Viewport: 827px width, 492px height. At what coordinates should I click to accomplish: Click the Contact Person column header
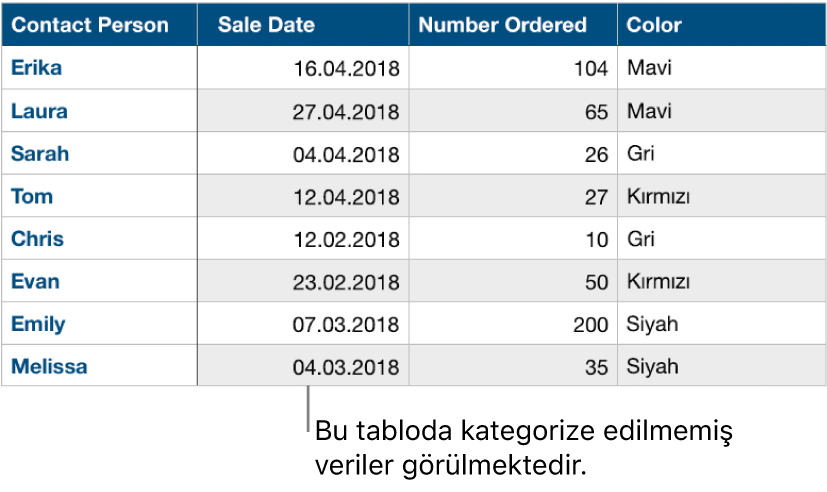point(90,26)
